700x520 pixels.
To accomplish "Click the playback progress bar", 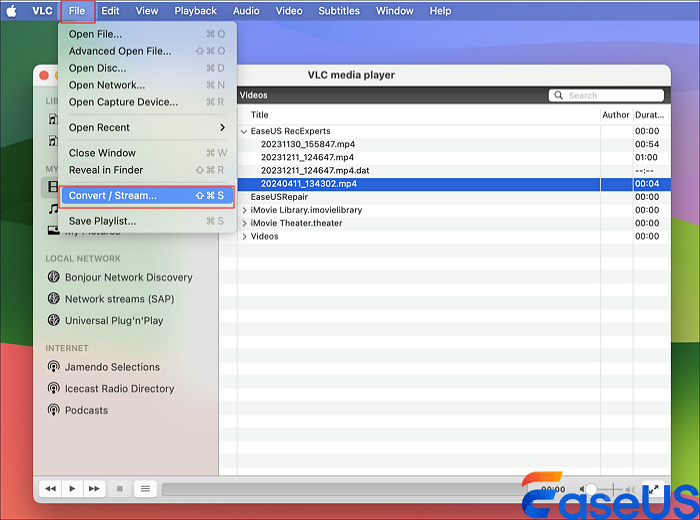I will tap(343, 489).
